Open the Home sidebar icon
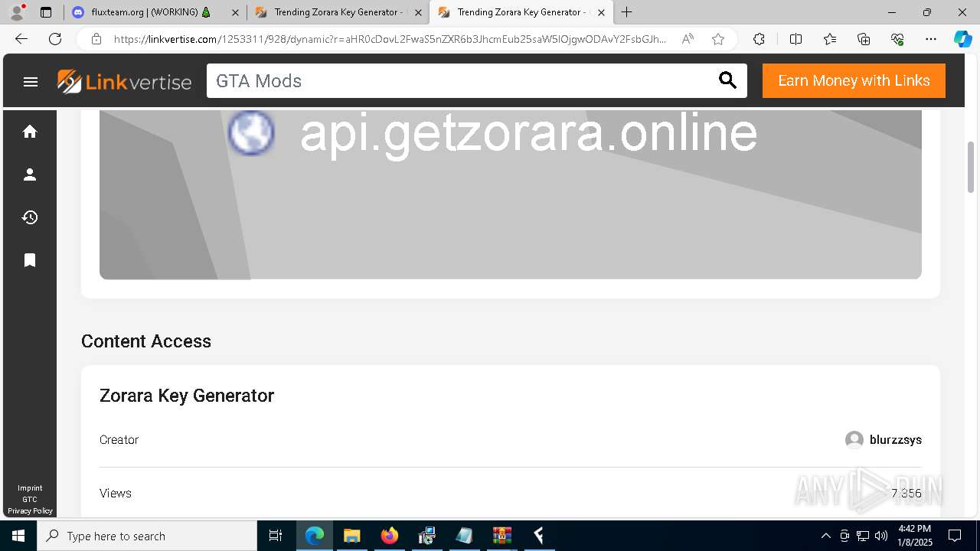This screenshot has width=980, height=551. [30, 132]
